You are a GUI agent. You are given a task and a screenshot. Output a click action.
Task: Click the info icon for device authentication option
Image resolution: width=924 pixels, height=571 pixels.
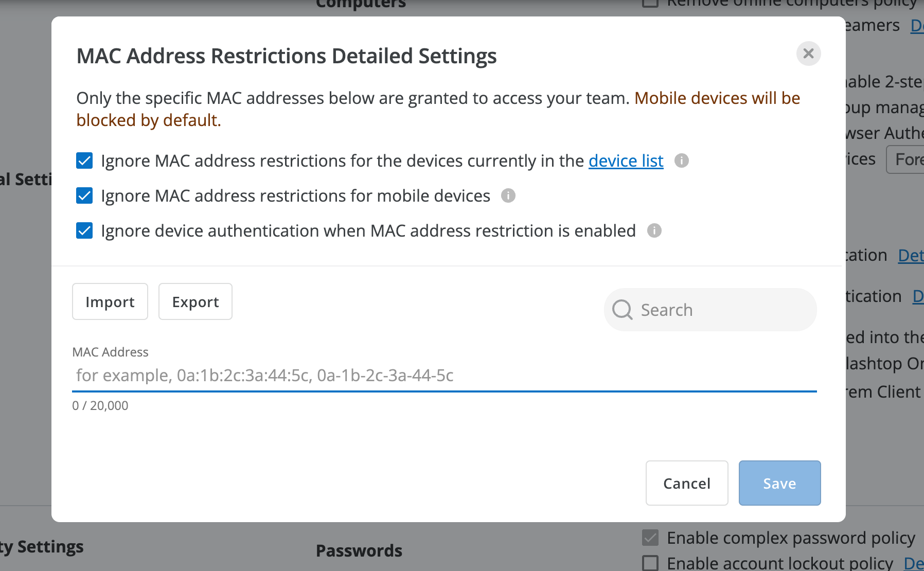click(654, 231)
